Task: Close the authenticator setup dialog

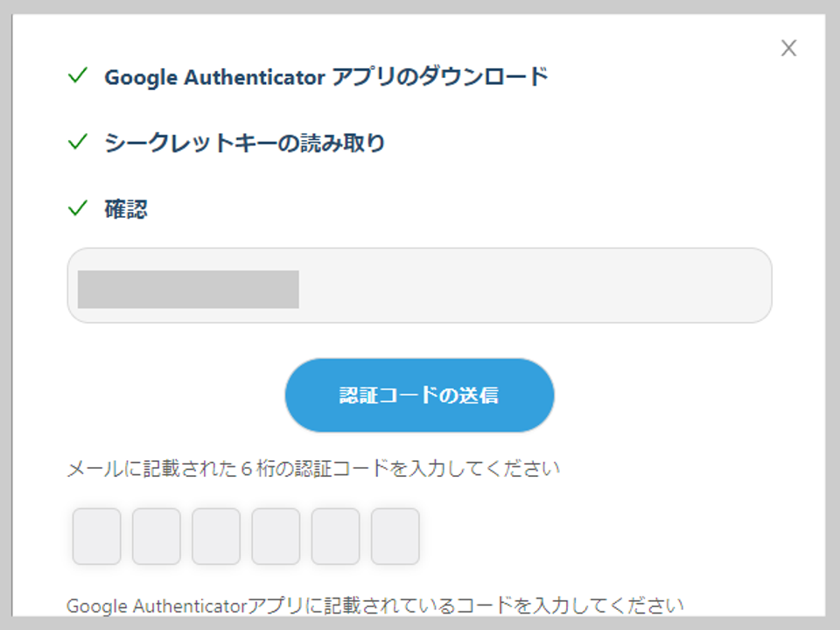Action: pyautogui.click(x=788, y=48)
